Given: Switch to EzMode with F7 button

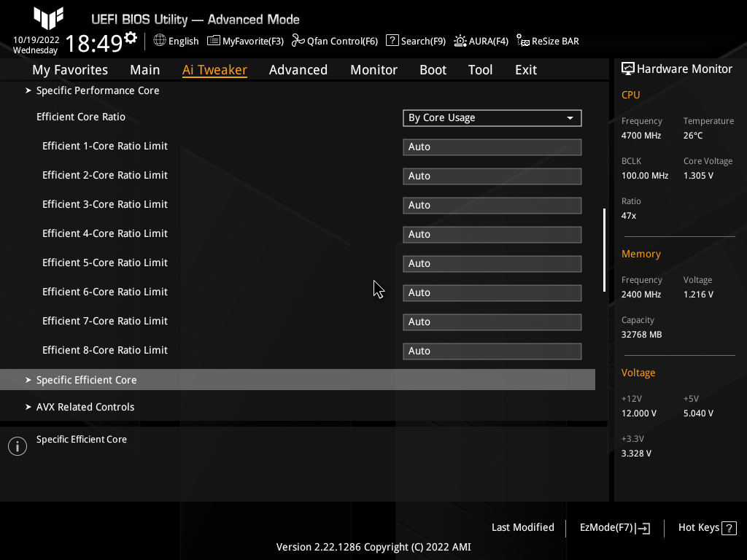Looking at the screenshot, I should [614, 527].
